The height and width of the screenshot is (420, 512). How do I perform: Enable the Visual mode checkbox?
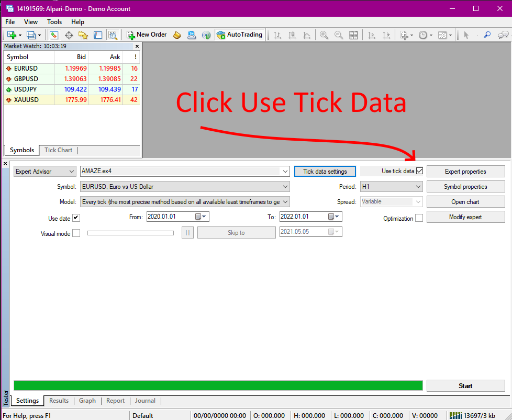point(76,233)
